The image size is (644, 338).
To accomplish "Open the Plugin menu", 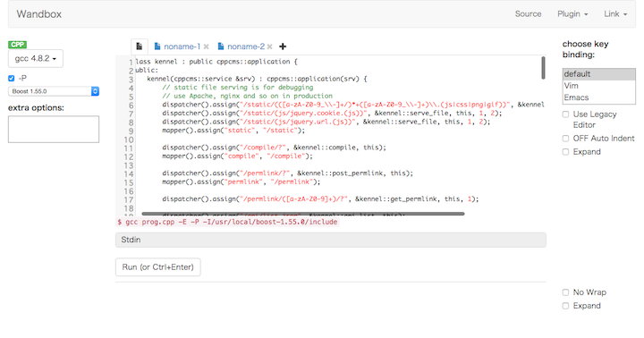I will click(572, 14).
